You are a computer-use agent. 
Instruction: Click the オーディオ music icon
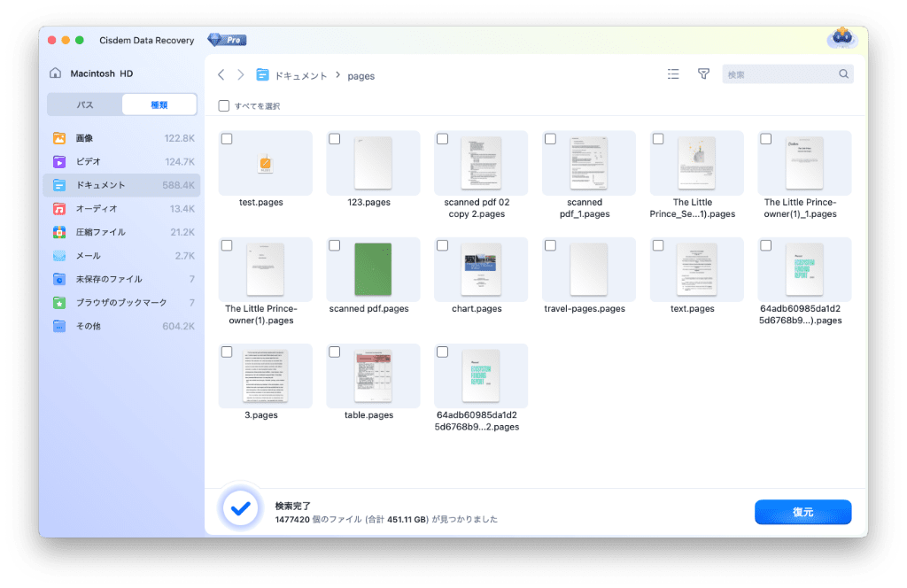[x=59, y=209]
